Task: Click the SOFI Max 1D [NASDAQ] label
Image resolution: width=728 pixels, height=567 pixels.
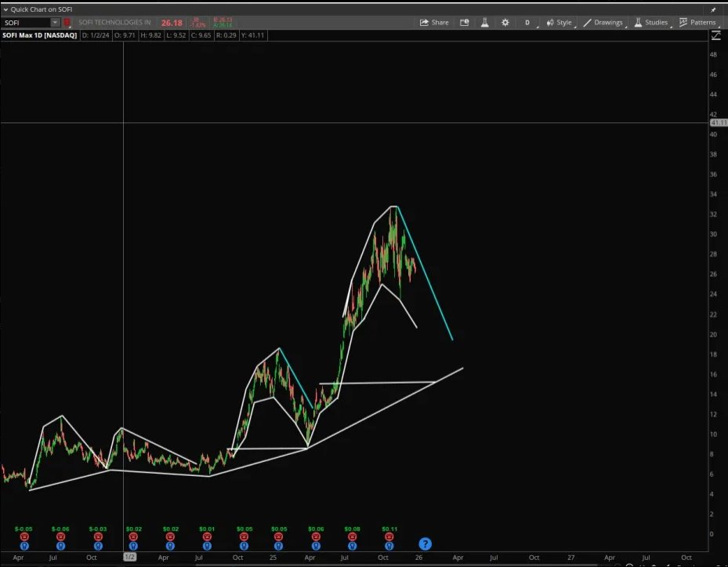Action: point(39,35)
